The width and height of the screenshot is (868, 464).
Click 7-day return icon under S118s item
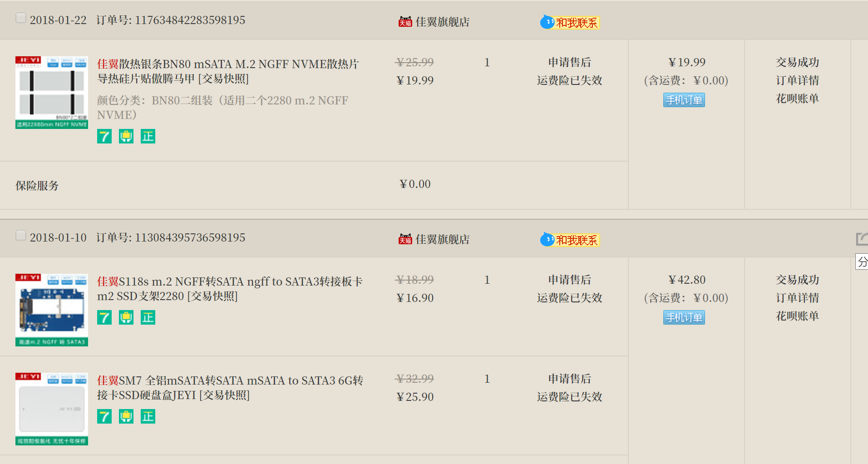click(104, 317)
